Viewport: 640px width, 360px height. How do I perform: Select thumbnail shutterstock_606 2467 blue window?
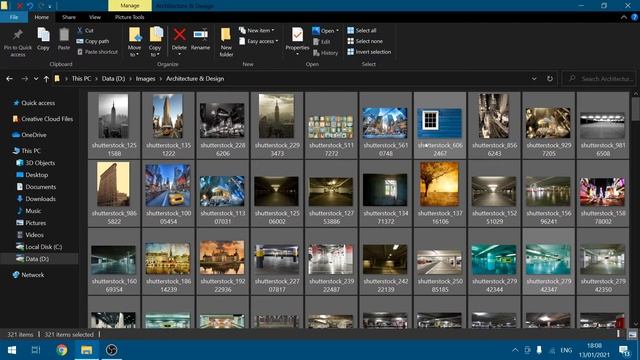point(440,124)
